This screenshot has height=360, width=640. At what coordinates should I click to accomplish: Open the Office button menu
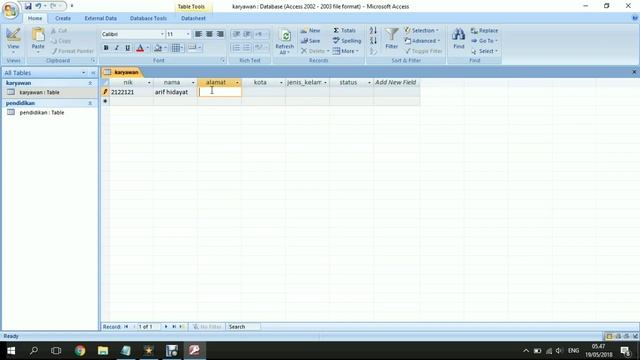click(10, 10)
